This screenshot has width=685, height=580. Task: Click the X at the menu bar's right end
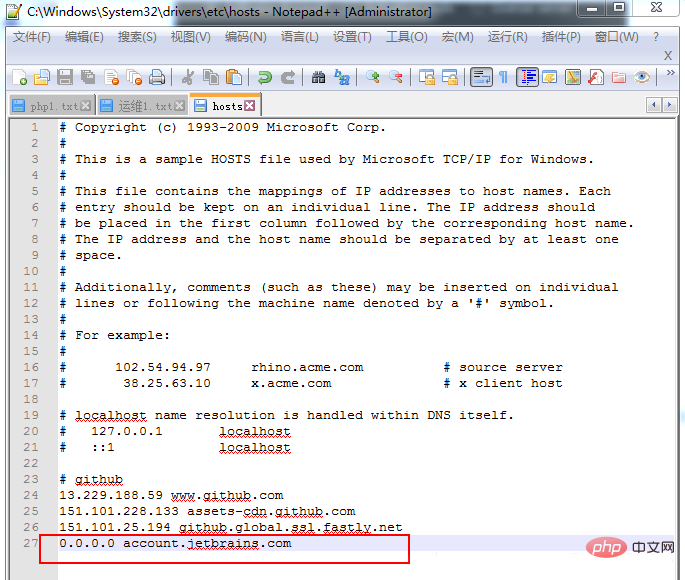(668, 56)
